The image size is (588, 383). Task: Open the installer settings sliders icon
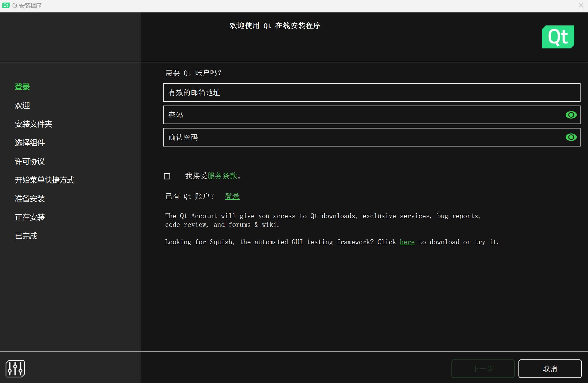click(x=15, y=369)
